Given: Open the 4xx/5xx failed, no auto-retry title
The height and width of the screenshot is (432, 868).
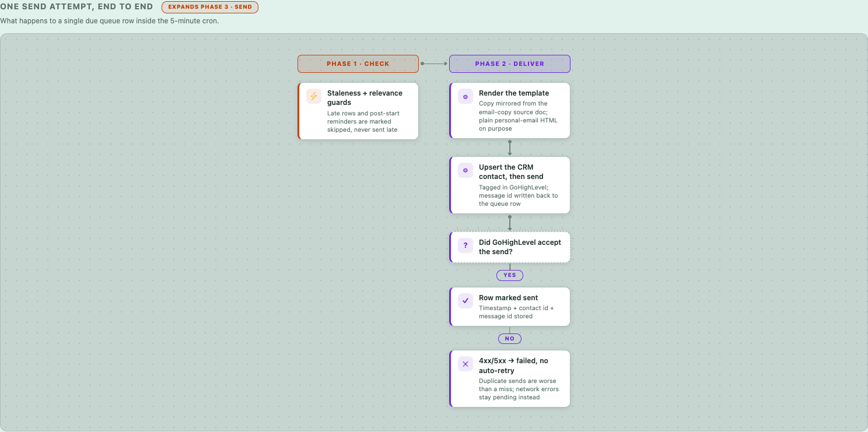Looking at the screenshot, I should click(x=513, y=366).
